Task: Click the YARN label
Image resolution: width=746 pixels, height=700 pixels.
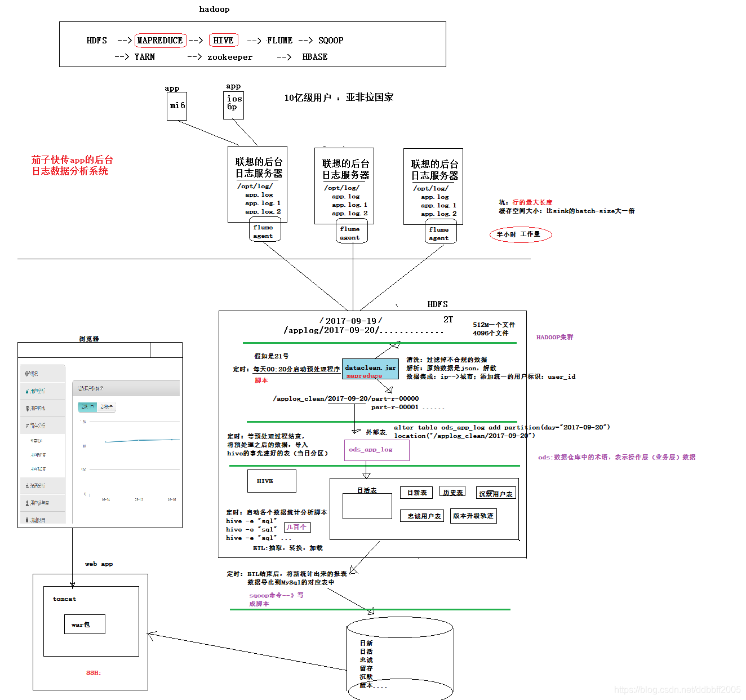Action: click(x=145, y=57)
